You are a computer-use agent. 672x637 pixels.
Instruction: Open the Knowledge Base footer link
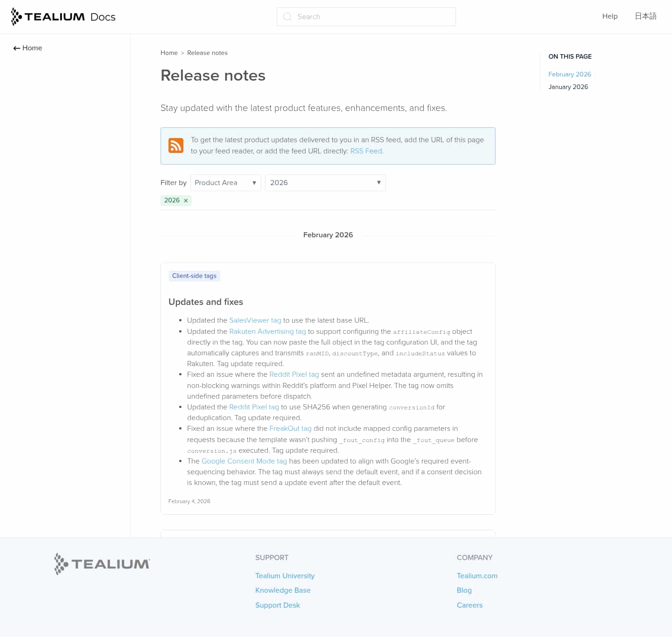[283, 590]
